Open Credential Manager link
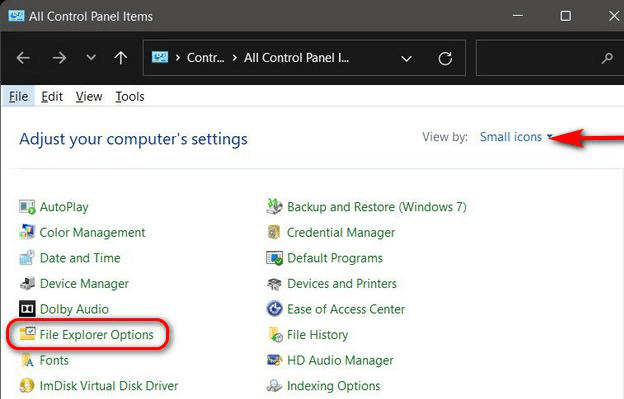 [341, 232]
